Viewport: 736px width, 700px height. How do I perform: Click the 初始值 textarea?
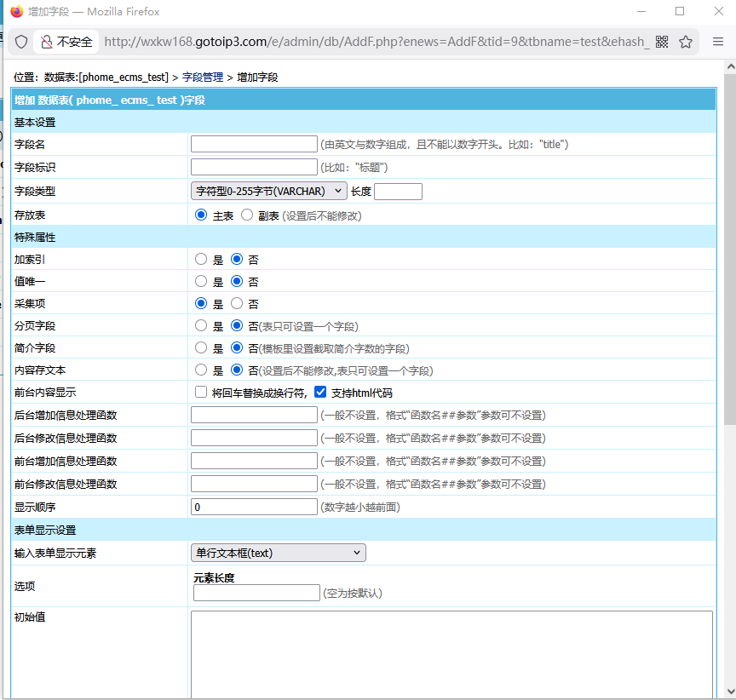click(x=451, y=655)
